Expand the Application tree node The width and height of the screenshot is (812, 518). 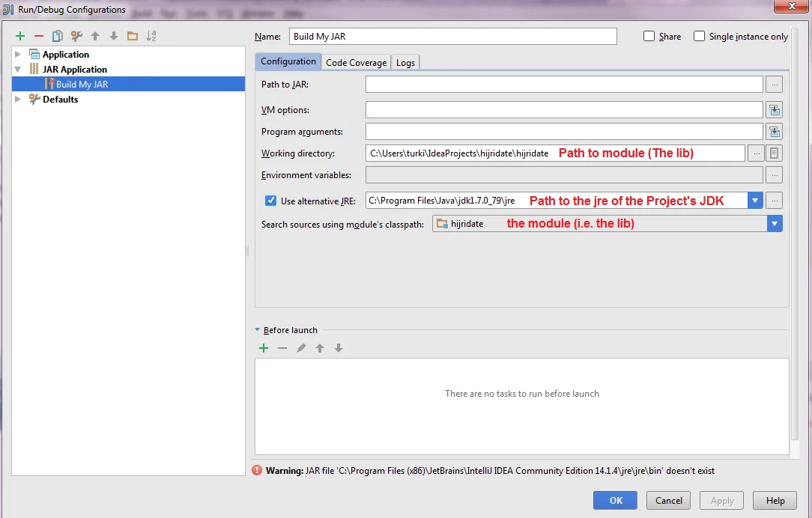click(x=18, y=55)
